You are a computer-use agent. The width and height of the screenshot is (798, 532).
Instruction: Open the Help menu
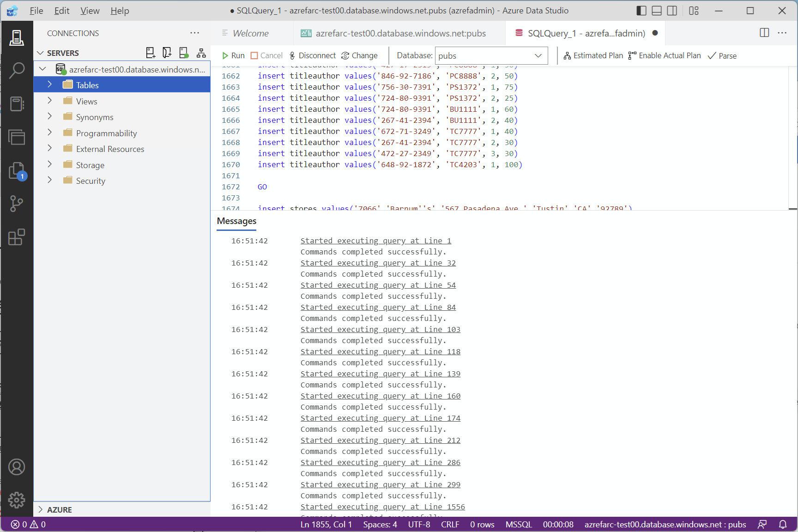(x=120, y=11)
